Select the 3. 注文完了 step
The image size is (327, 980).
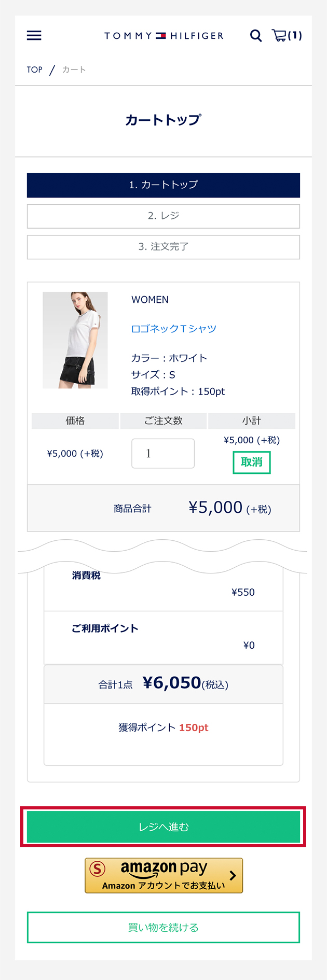coord(163,247)
